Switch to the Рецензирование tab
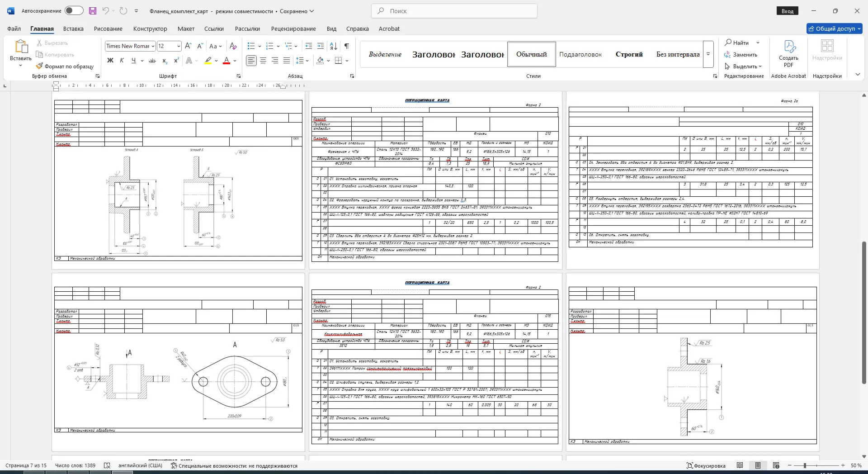The width and height of the screenshot is (868, 474). click(x=293, y=28)
